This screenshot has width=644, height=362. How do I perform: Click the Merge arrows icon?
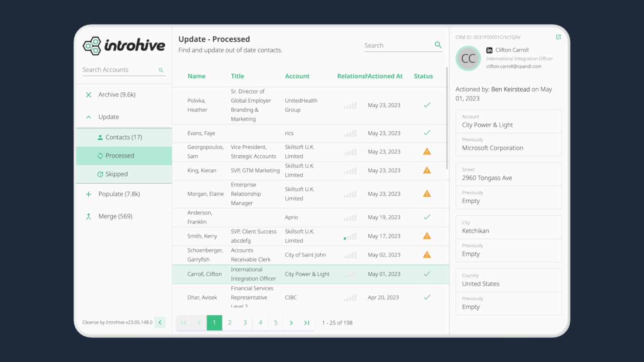88,216
